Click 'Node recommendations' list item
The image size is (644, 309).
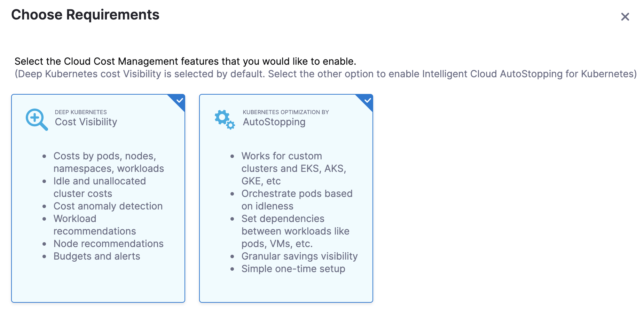coord(109,244)
